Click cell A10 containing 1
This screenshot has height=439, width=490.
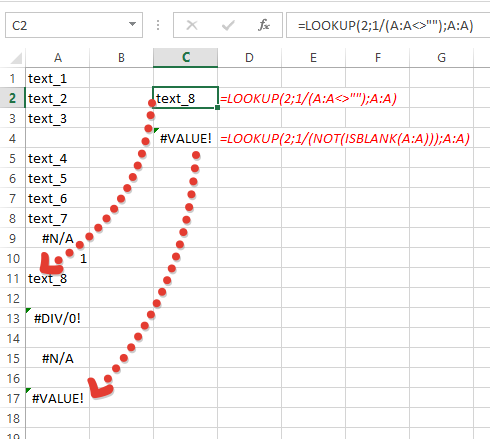(58, 258)
